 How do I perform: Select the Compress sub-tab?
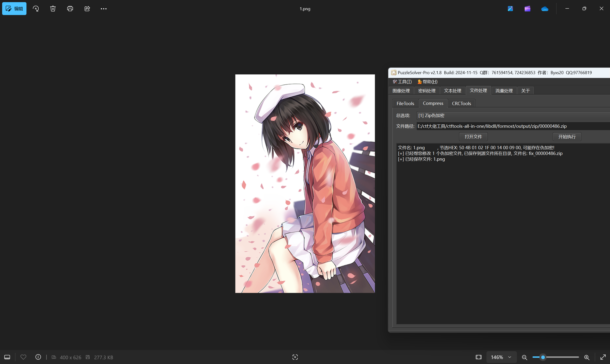click(x=433, y=103)
